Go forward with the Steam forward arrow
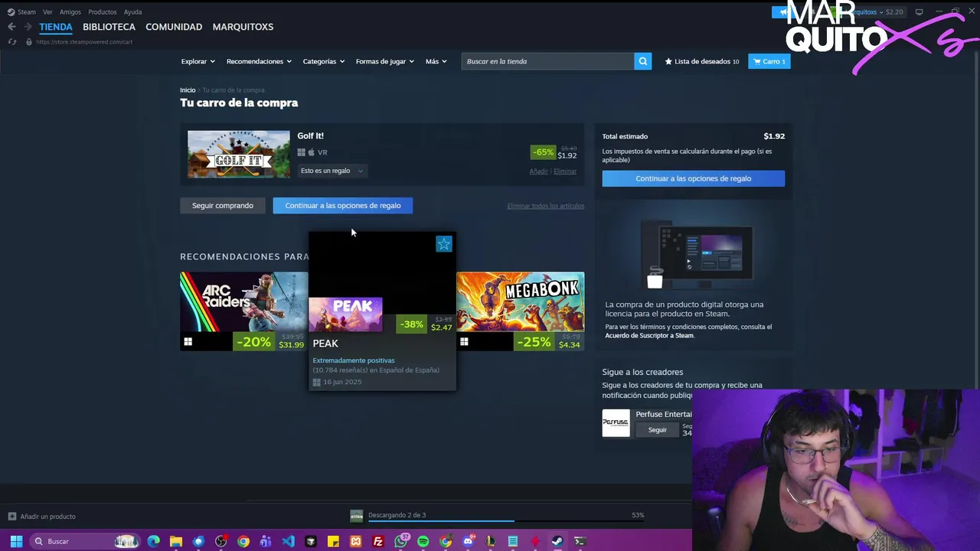Viewport: 980px width, 551px height. pos(28,27)
